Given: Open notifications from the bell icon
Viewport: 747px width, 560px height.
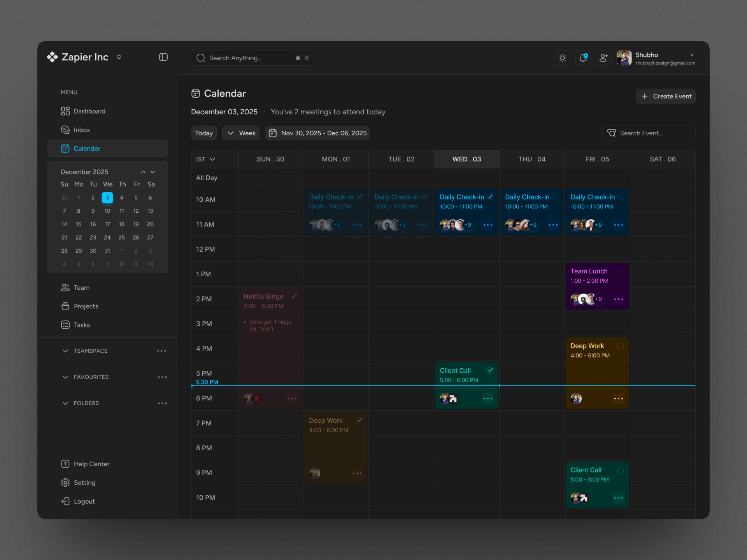Looking at the screenshot, I should coord(583,58).
